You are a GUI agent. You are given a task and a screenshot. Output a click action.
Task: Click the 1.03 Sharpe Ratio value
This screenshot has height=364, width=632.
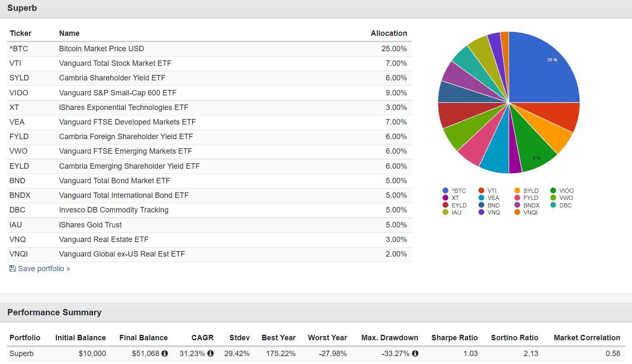pyautogui.click(x=470, y=354)
